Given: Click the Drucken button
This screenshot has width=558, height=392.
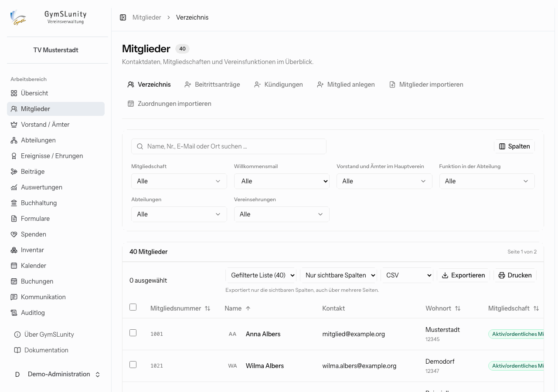Looking at the screenshot, I should 515,275.
